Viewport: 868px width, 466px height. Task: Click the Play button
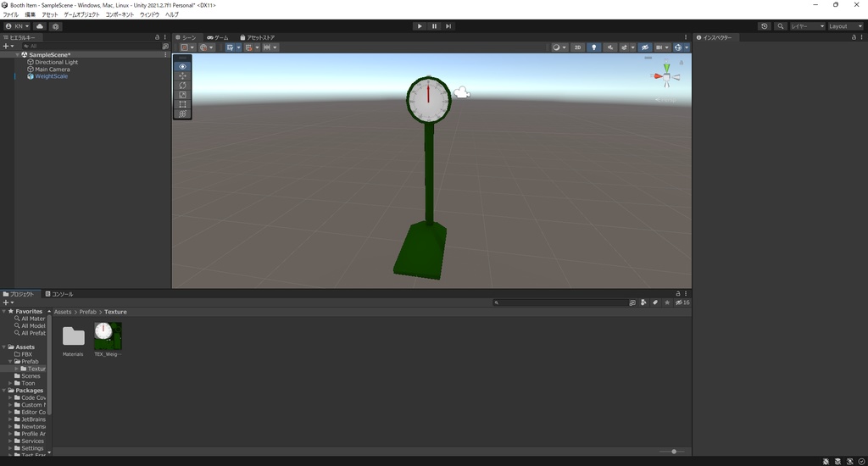[x=420, y=26]
